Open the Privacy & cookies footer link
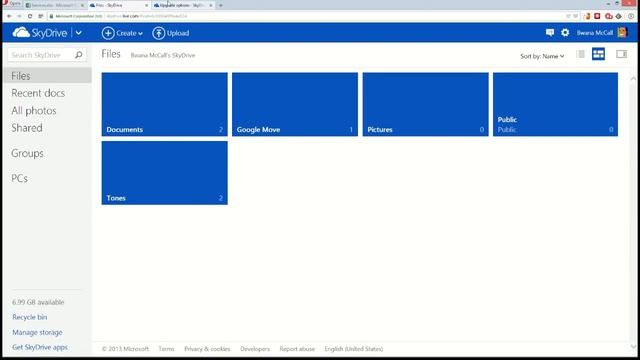The width and height of the screenshot is (640, 360). click(x=207, y=349)
